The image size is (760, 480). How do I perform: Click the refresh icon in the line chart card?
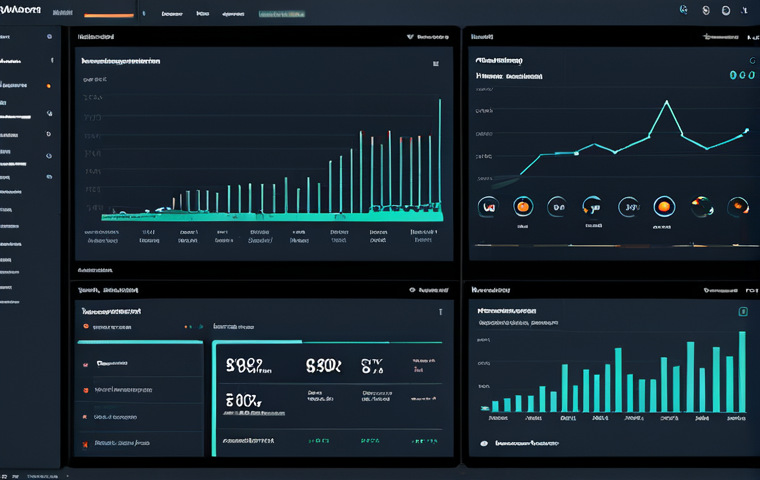pos(752,61)
